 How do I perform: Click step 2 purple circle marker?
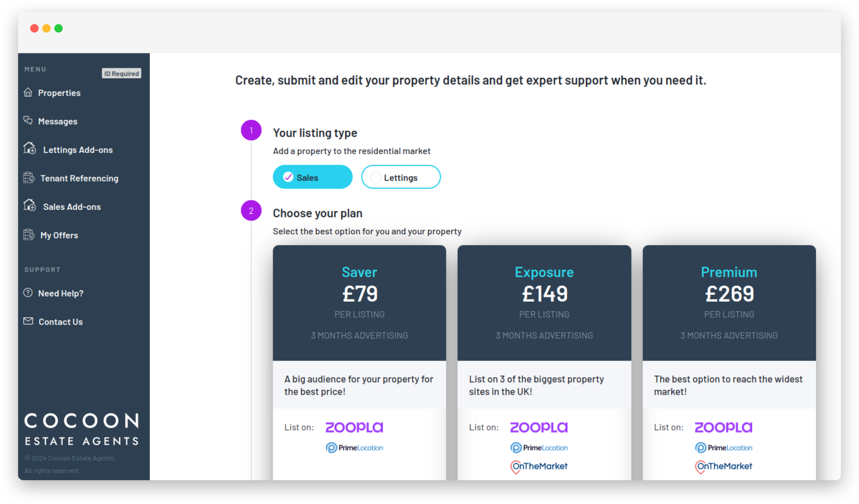tap(251, 211)
